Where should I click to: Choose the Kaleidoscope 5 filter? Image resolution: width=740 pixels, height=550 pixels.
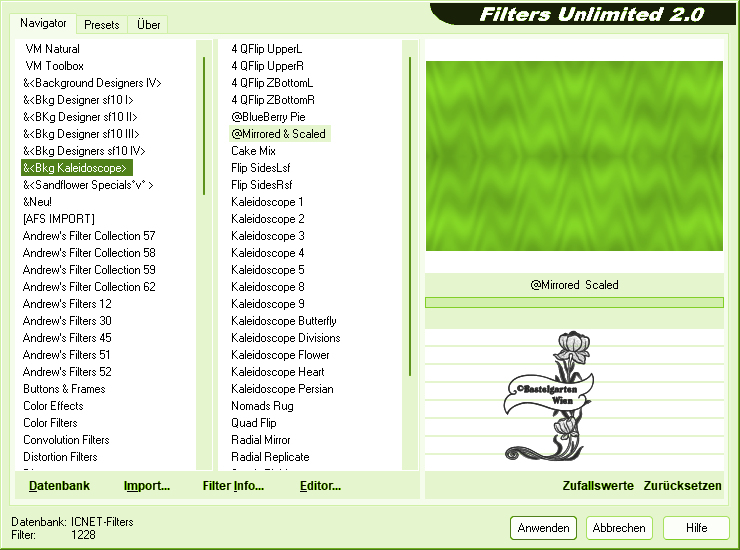[268, 270]
